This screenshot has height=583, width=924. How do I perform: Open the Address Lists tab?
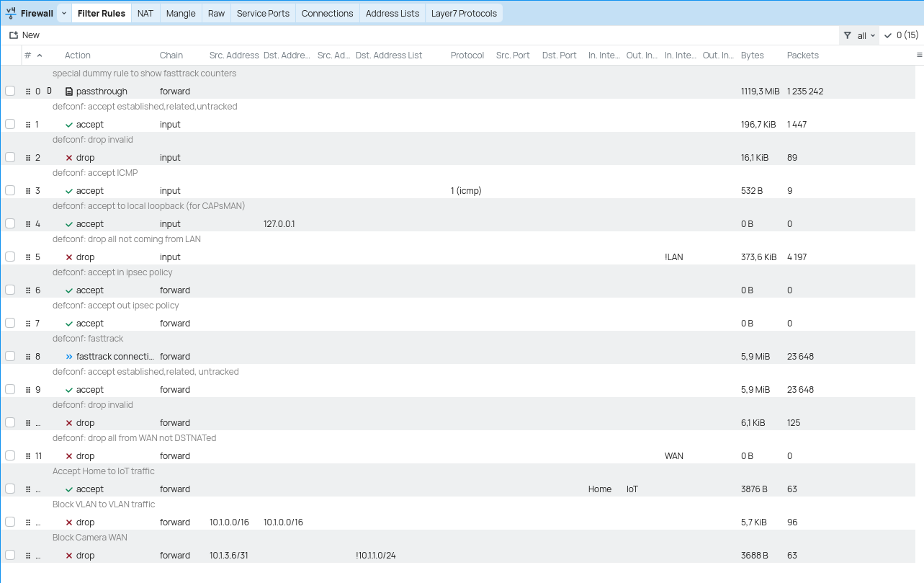[x=392, y=12]
